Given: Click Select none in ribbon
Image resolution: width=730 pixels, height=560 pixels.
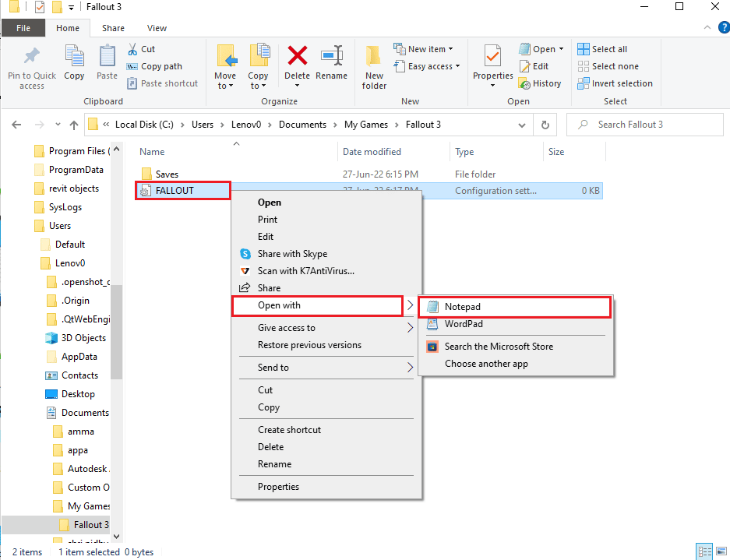Looking at the screenshot, I should click(x=608, y=66).
